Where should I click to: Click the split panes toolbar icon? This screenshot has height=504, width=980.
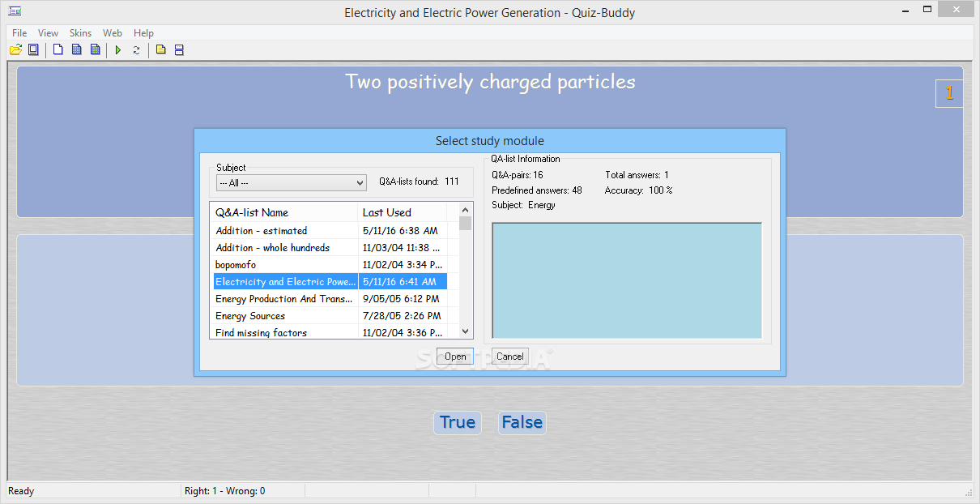(179, 50)
